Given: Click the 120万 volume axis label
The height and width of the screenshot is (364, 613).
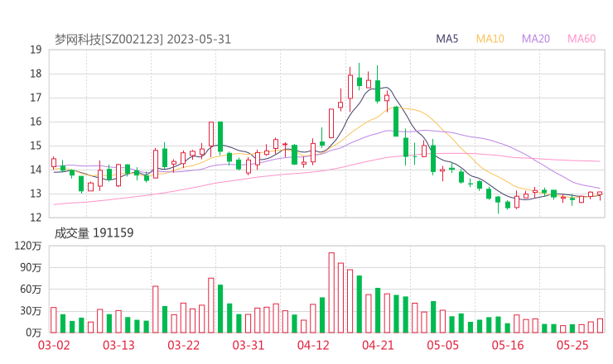Looking at the screenshot, I should click(x=28, y=246).
